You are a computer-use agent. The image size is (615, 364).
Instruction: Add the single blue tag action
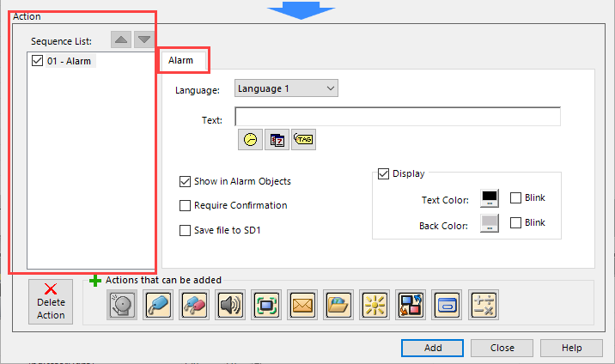tap(158, 305)
